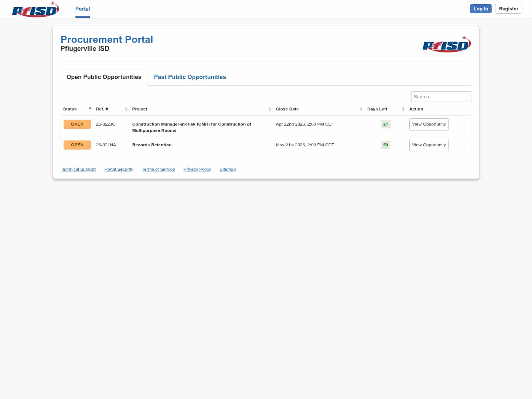Click the Register button
Screen dimensions: 532x399
click(x=508, y=9)
